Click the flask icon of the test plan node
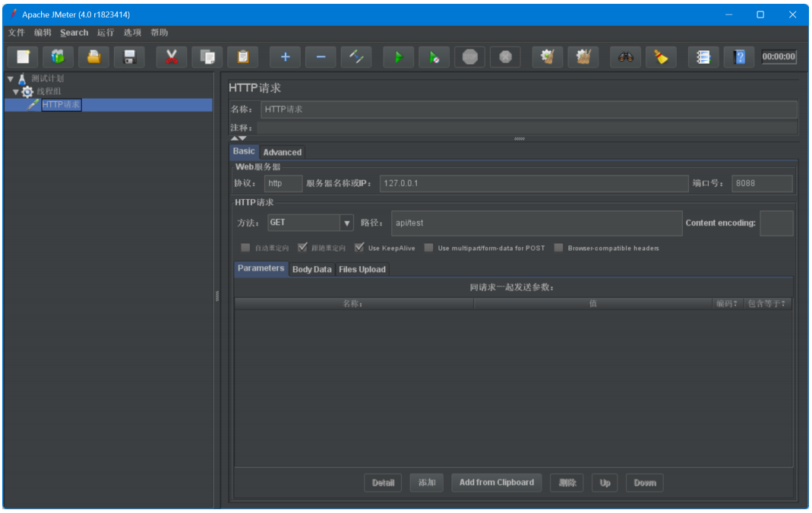 tap(22, 79)
